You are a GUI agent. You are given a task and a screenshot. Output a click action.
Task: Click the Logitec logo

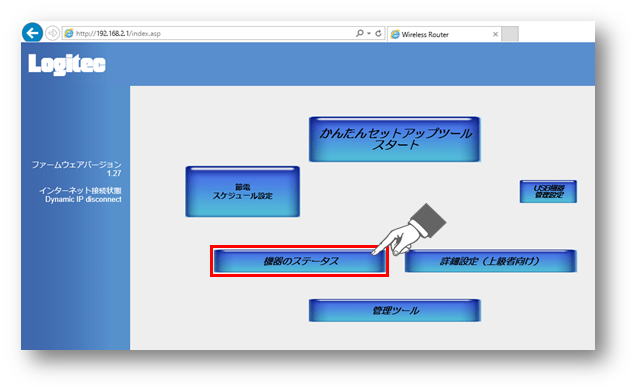pos(67,64)
